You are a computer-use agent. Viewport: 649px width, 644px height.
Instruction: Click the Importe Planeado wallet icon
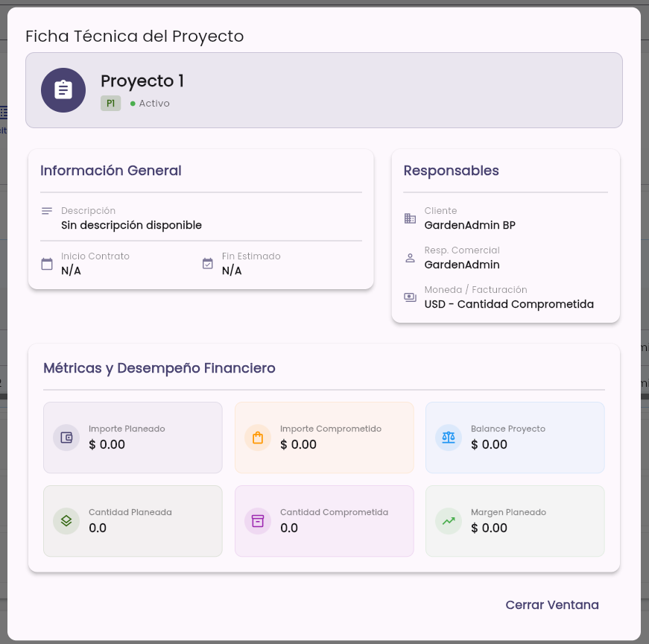pos(66,438)
